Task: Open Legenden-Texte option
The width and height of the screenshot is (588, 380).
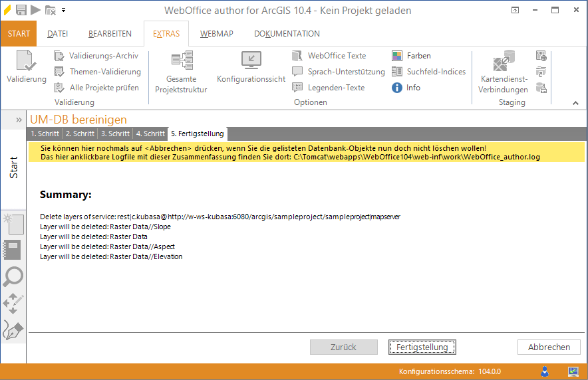Action: (x=329, y=88)
